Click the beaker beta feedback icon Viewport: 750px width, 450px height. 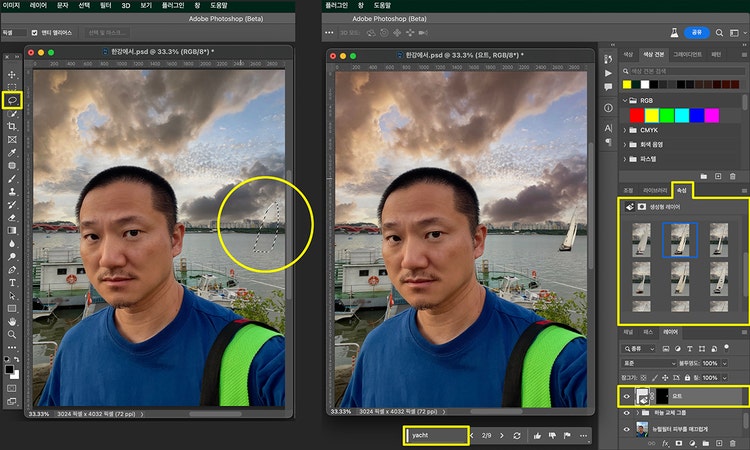point(674,33)
